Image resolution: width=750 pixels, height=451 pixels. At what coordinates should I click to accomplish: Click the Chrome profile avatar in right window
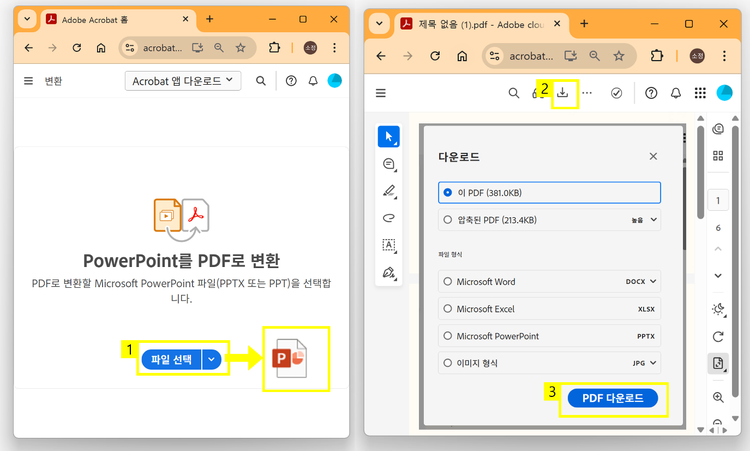coord(697,56)
